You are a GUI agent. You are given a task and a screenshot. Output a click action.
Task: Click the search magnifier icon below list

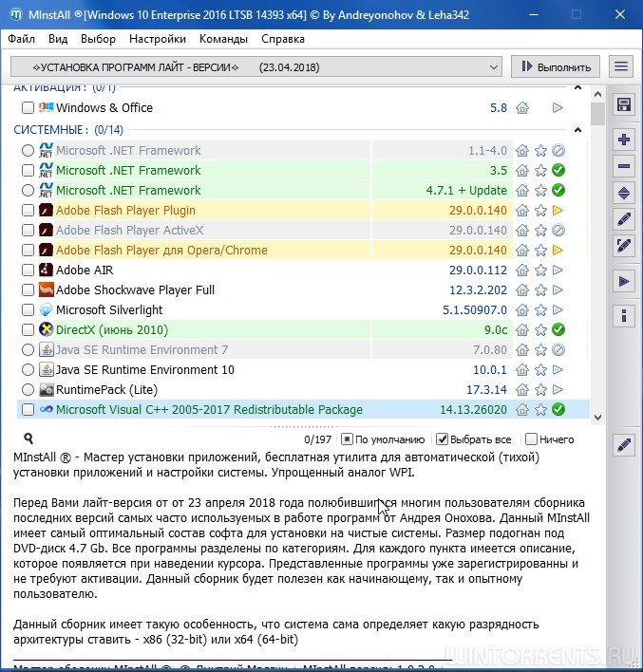pyautogui.click(x=28, y=439)
